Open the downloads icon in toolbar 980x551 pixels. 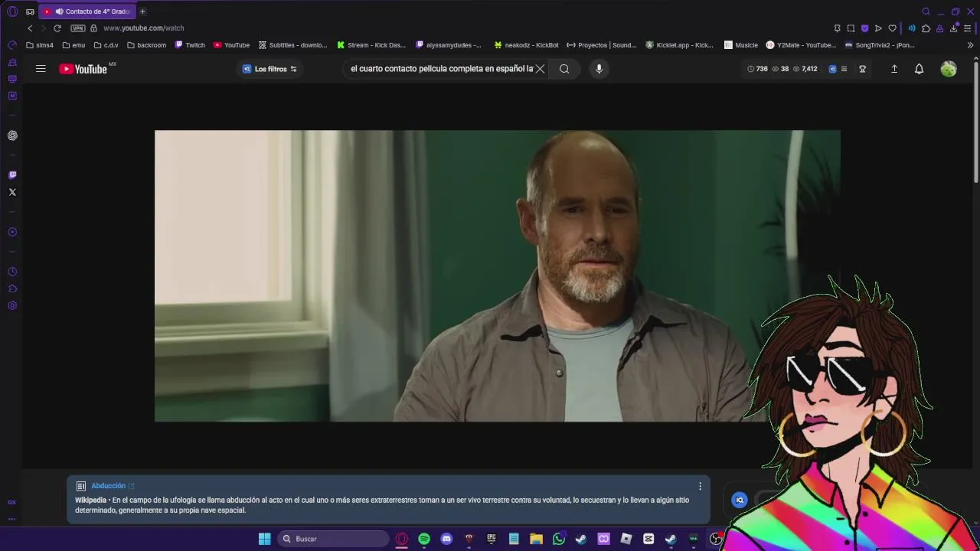pyautogui.click(x=954, y=28)
